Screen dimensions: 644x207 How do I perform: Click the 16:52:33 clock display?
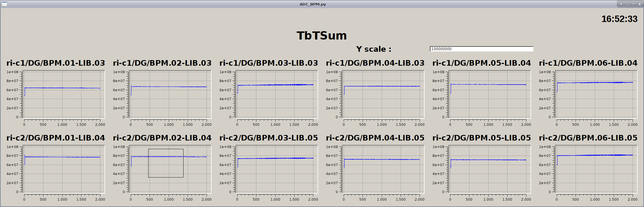(x=619, y=19)
